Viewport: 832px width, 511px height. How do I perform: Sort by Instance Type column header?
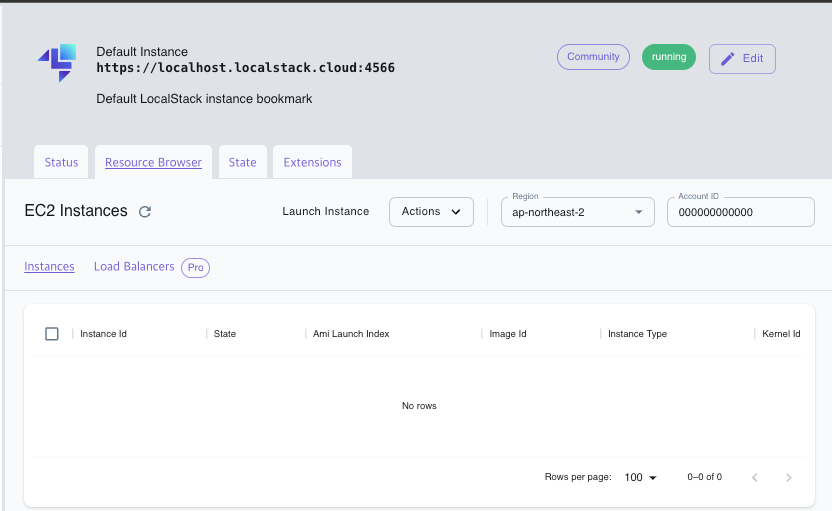coord(637,334)
